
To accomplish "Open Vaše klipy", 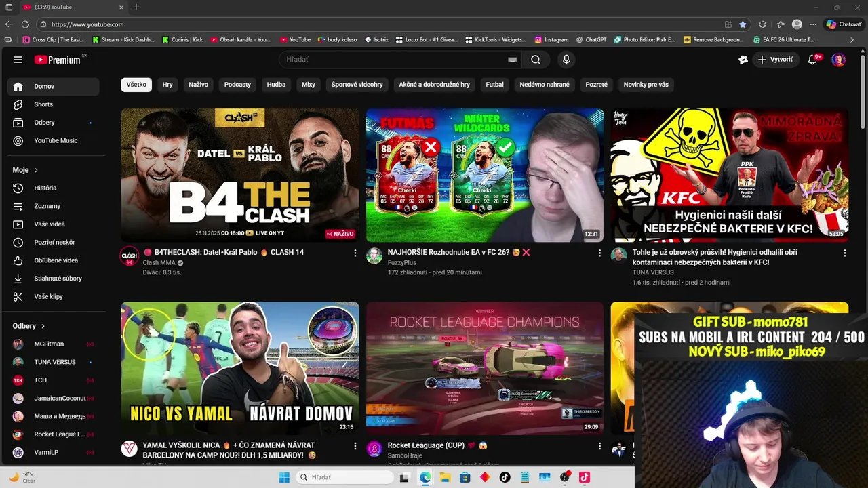I will [54, 296].
